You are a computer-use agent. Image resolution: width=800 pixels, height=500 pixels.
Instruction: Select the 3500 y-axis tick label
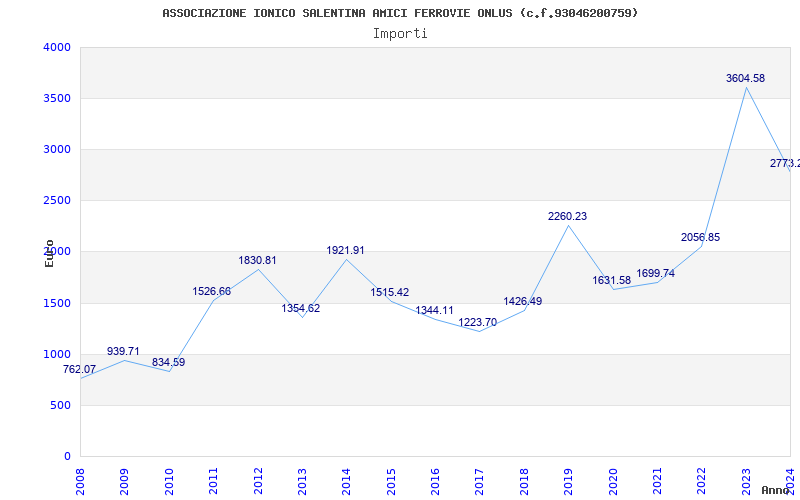click(x=57, y=98)
